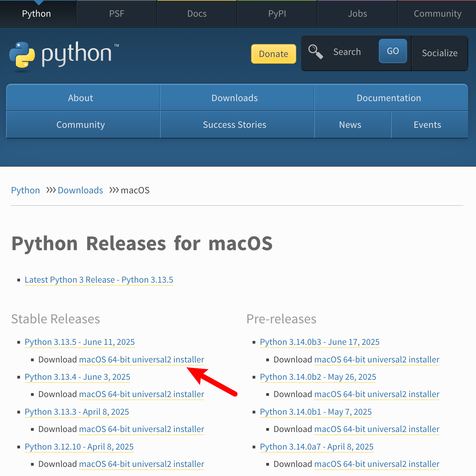Switch to the Docs top-bar tab
This screenshot has width=476, height=476.
point(197,14)
